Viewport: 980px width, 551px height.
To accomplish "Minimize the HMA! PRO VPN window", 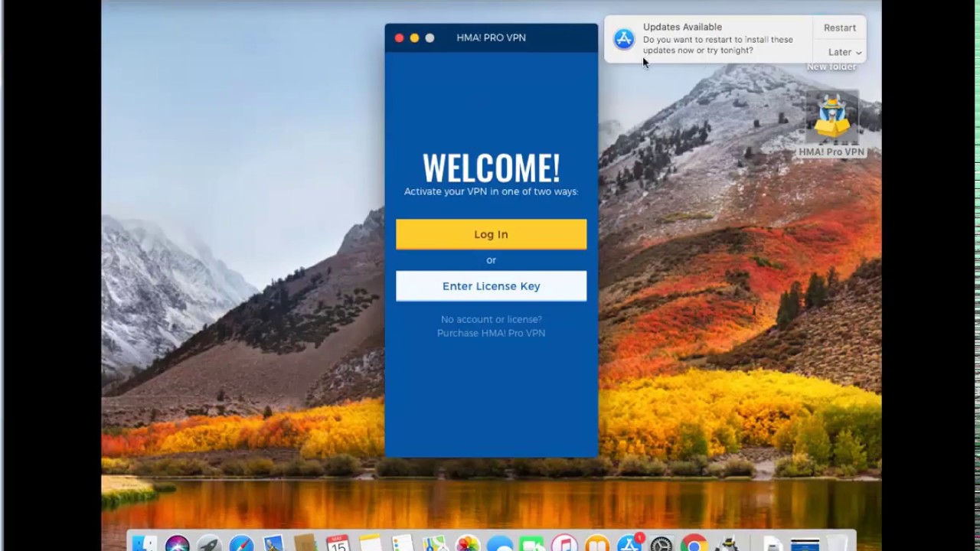I will pyautogui.click(x=414, y=37).
